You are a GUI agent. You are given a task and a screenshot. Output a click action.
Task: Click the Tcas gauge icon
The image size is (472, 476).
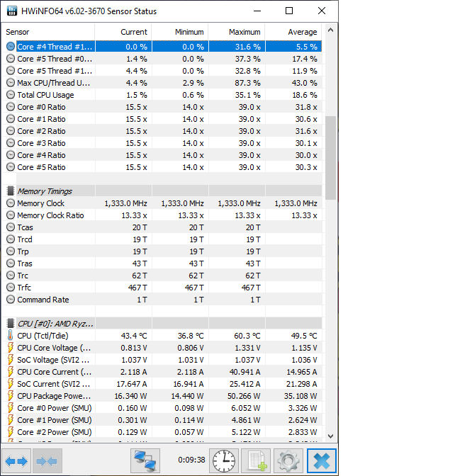tap(11, 227)
